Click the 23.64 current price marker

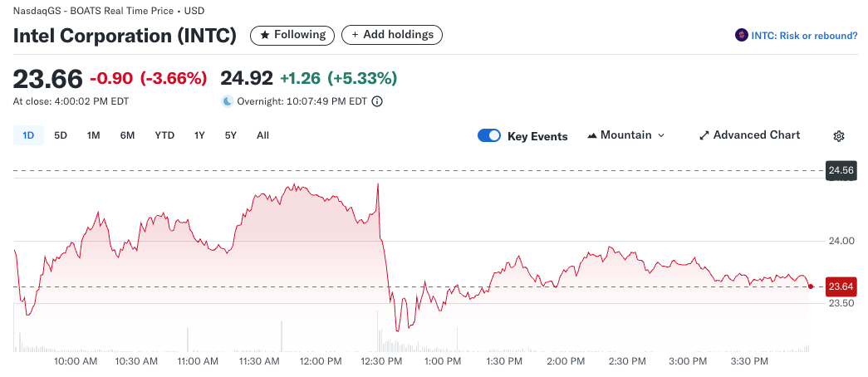[841, 286]
